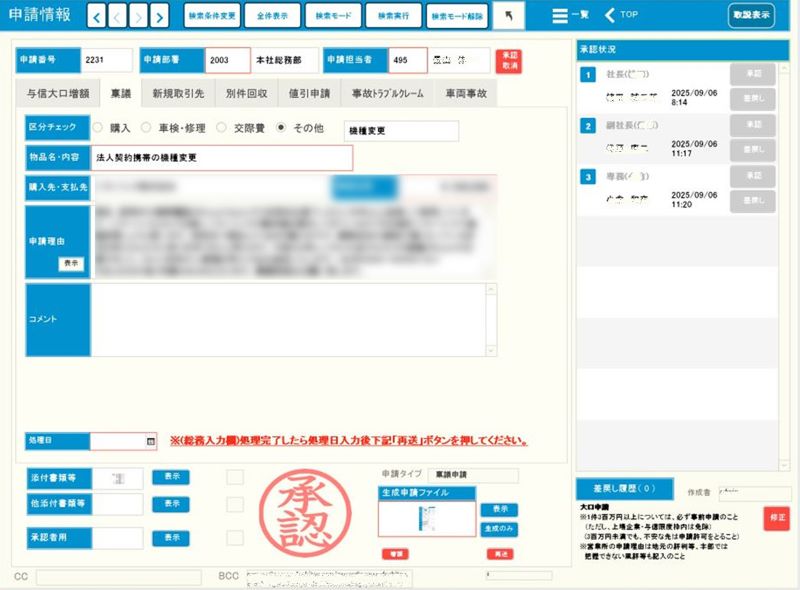
Task: Tick the checkbox beside 添付書類等 row
Action: coord(234,477)
